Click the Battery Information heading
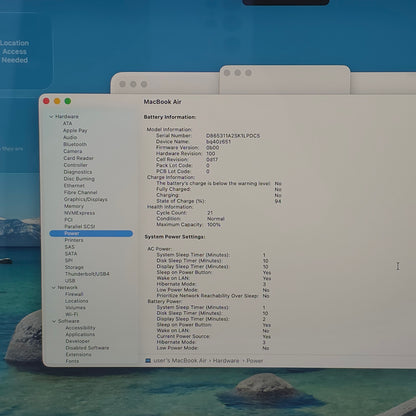Image resolution: width=416 pixels, height=416 pixels. [x=170, y=117]
